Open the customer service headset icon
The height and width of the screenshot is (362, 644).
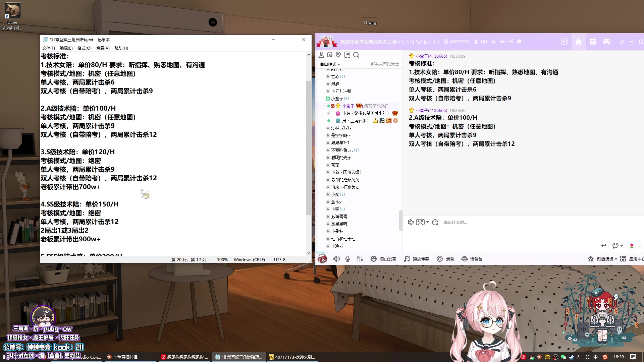click(330, 55)
